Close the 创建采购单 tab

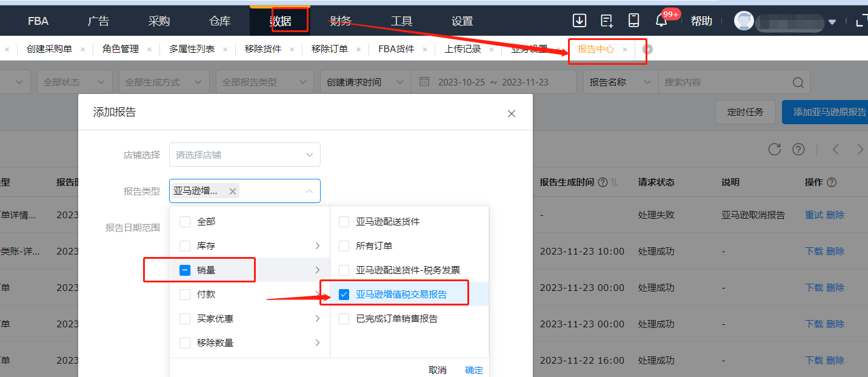pos(82,50)
